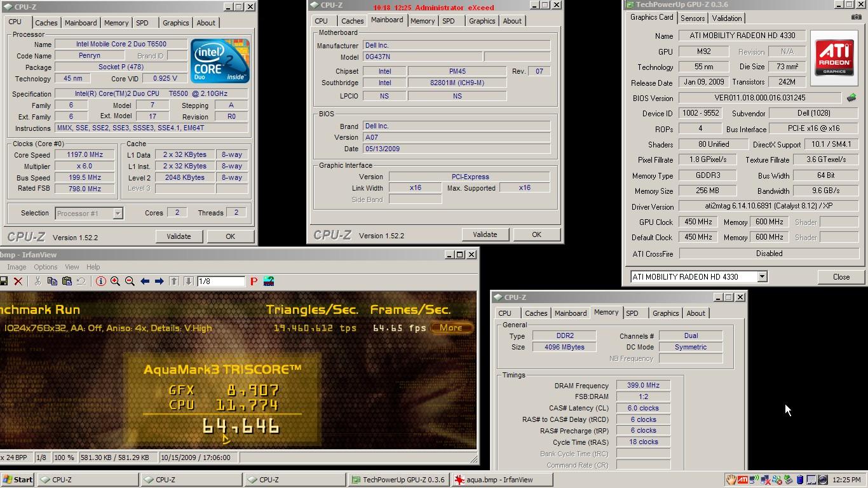Open image Information via the red 'i' icon
The height and width of the screenshot is (488, 868).
coord(100,281)
